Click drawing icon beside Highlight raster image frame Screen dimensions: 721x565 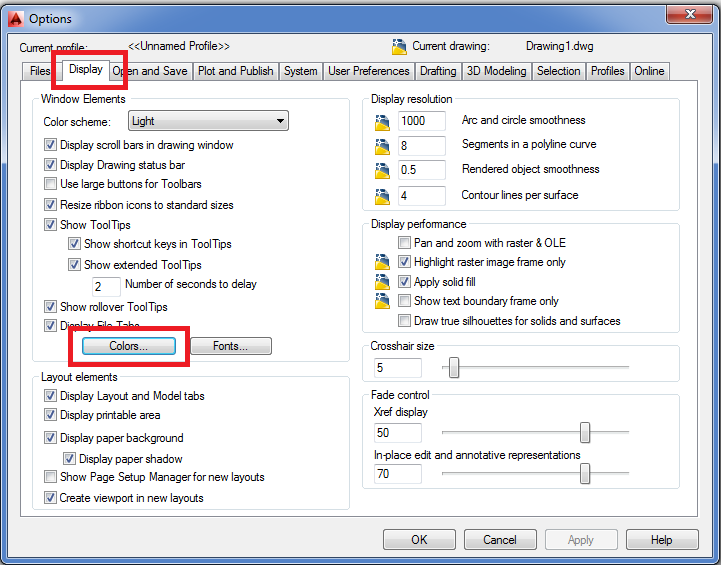point(380,262)
